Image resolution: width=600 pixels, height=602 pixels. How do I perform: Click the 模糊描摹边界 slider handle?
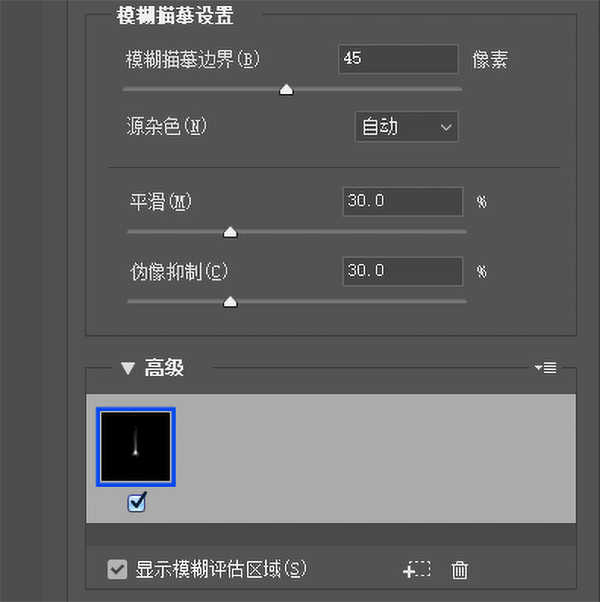286,90
